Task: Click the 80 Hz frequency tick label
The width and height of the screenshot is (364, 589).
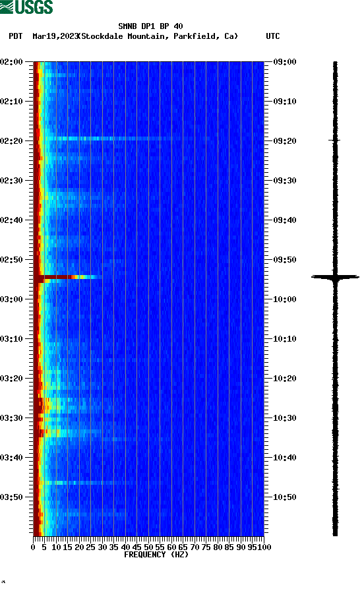Action: [x=218, y=547]
